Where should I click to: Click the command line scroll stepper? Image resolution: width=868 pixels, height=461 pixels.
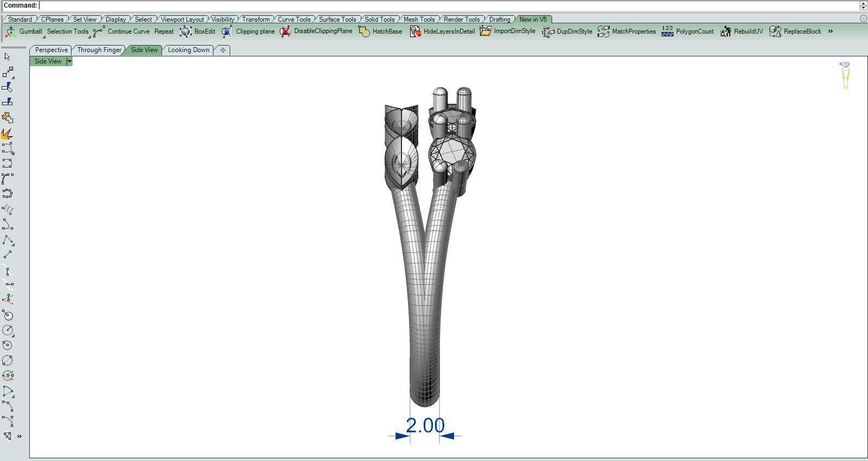tap(863, 5)
